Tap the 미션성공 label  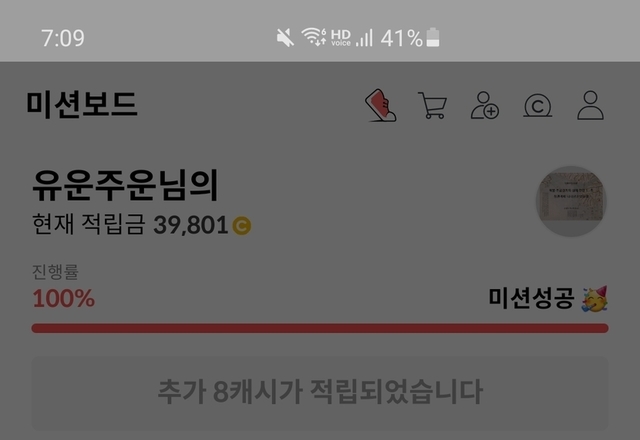click(x=531, y=298)
